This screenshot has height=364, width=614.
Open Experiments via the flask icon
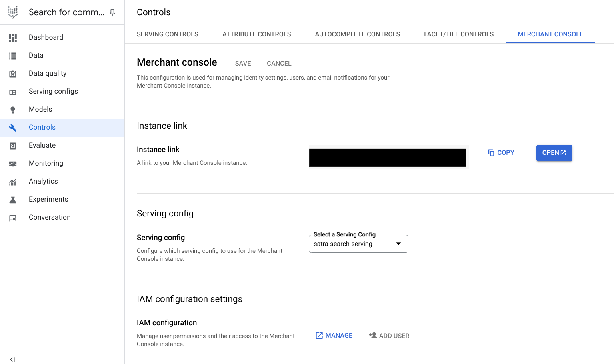click(12, 199)
